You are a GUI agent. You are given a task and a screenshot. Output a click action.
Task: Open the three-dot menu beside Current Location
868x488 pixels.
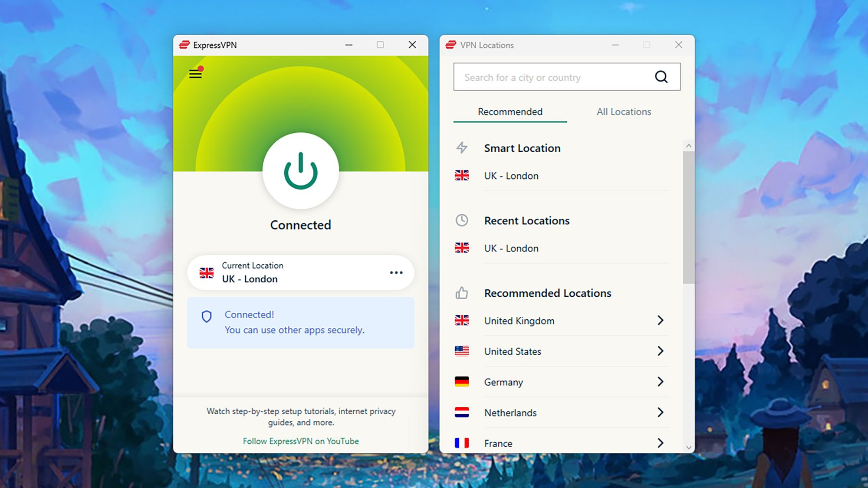click(x=396, y=272)
